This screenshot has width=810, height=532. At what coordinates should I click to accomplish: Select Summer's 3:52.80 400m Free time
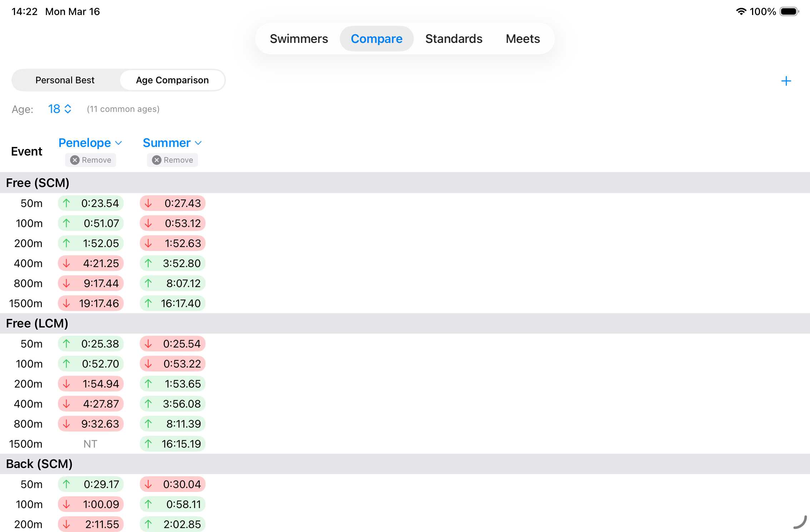[x=181, y=263]
